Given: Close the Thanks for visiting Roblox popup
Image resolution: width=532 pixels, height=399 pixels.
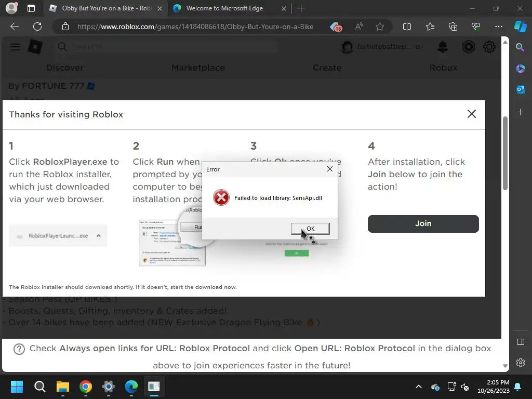Looking at the screenshot, I should click(471, 114).
